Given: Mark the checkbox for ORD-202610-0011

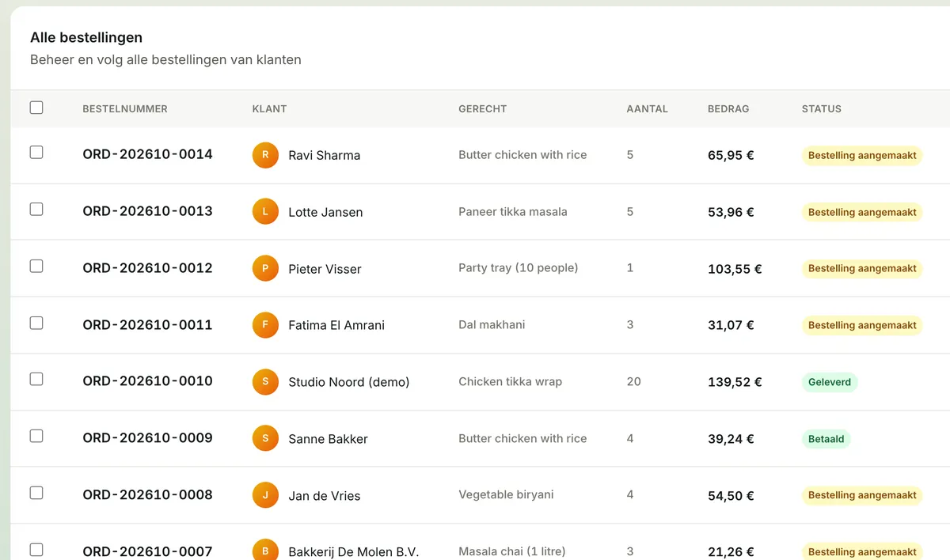Looking at the screenshot, I should (x=36, y=323).
